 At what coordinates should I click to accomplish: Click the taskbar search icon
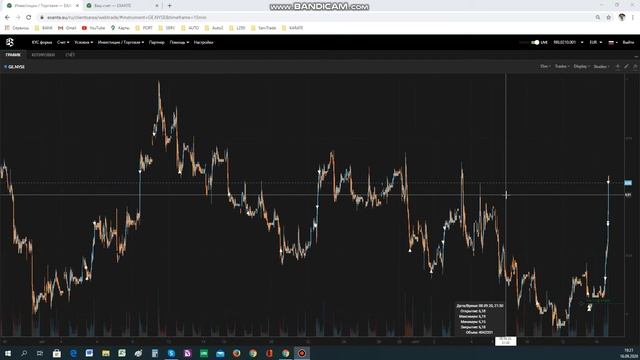(x=24, y=353)
